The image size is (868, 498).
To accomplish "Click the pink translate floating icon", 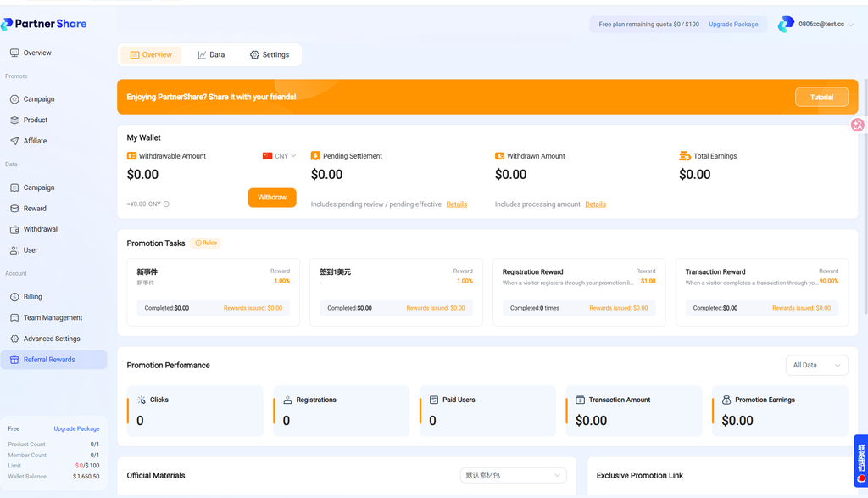I will click(858, 126).
